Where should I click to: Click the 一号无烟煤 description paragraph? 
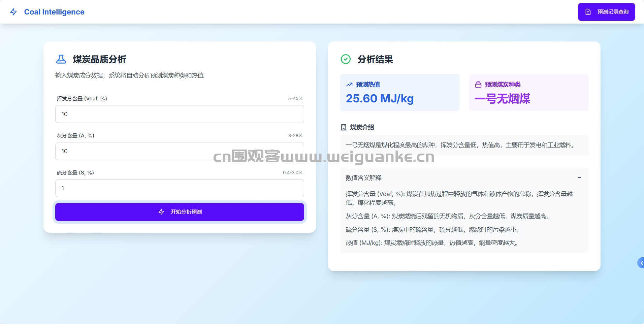click(461, 145)
